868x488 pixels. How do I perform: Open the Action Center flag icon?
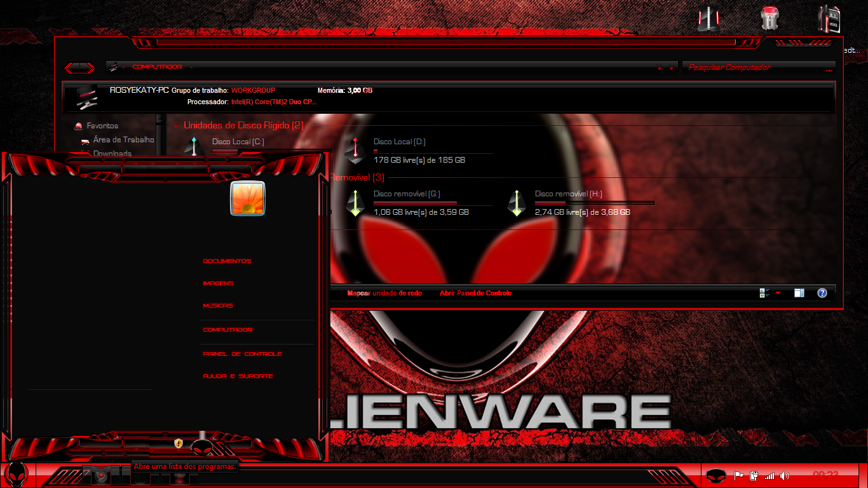click(x=739, y=475)
